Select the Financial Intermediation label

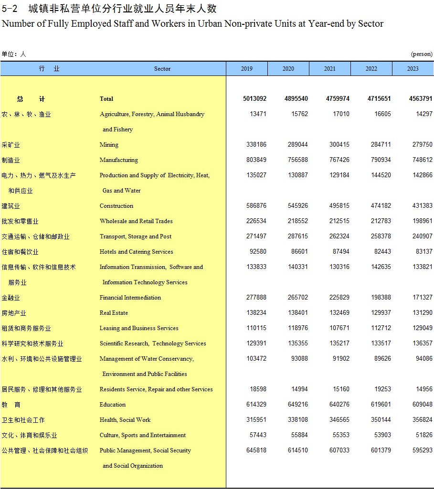click(130, 297)
